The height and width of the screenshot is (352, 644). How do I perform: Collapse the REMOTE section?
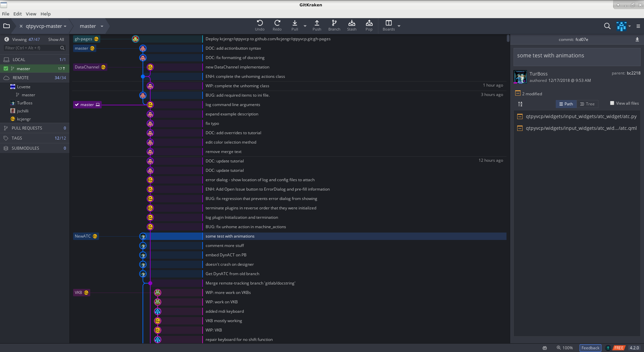(x=35, y=78)
